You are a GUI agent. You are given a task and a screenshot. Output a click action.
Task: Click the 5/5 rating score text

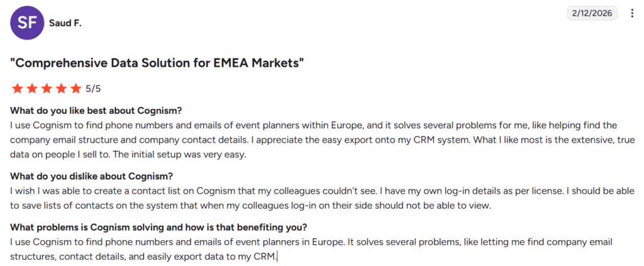tap(93, 88)
